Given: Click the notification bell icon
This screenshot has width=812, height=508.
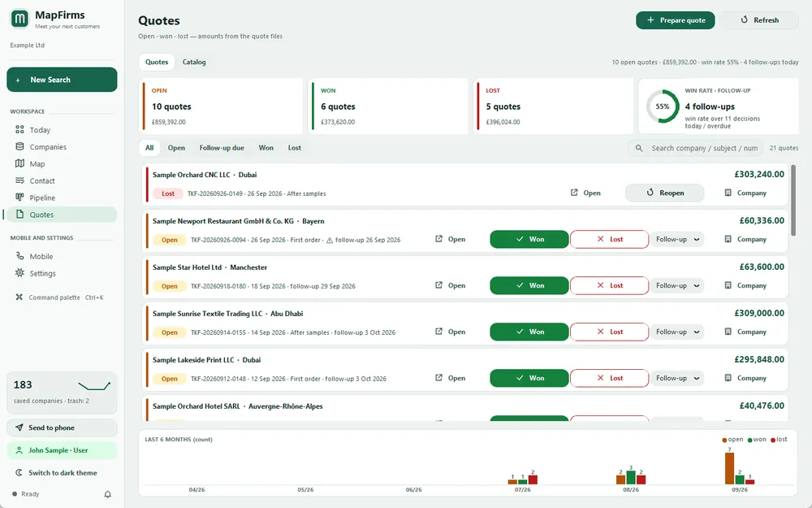Looking at the screenshot, I should pos(108,494).
